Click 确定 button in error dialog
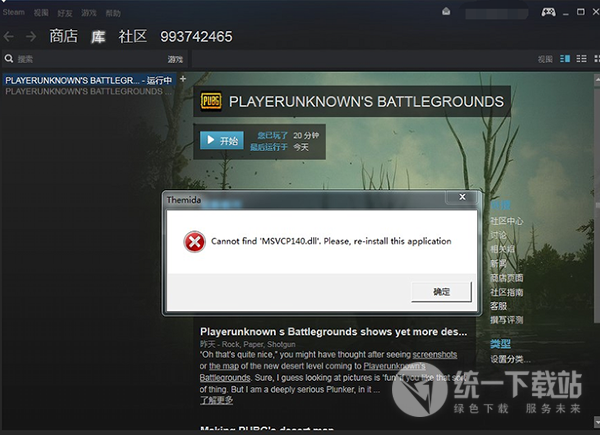Screen dimensions: 600x435 (x=441, y=291)
